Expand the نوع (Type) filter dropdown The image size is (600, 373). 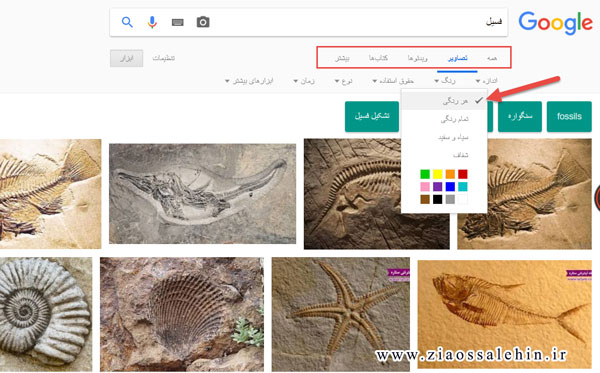tap(343, 81)
